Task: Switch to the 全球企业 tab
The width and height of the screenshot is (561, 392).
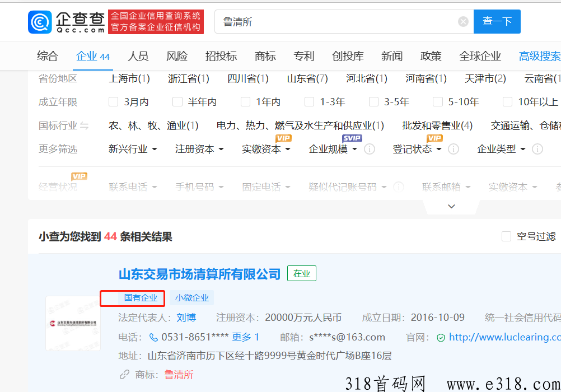Action: 480,56
